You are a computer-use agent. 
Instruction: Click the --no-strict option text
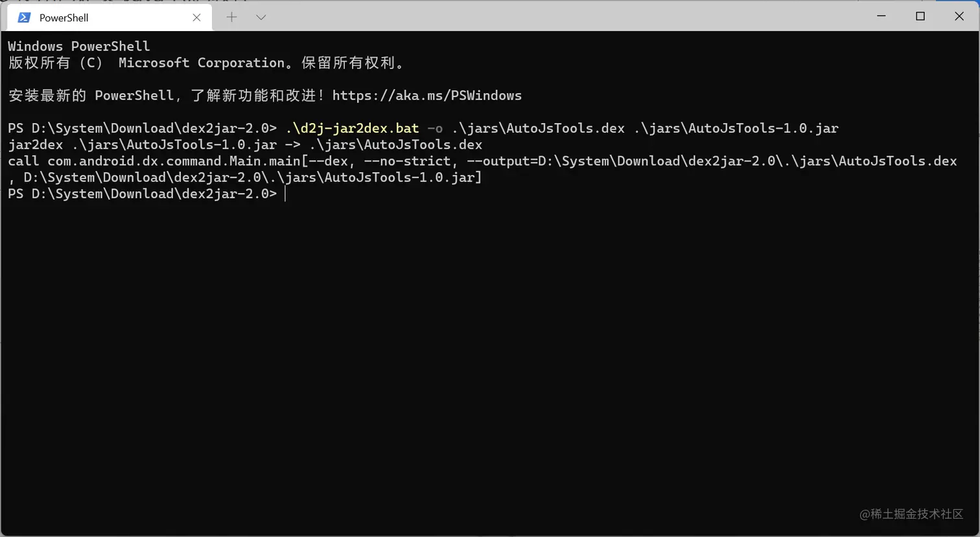tap(407, 161)
